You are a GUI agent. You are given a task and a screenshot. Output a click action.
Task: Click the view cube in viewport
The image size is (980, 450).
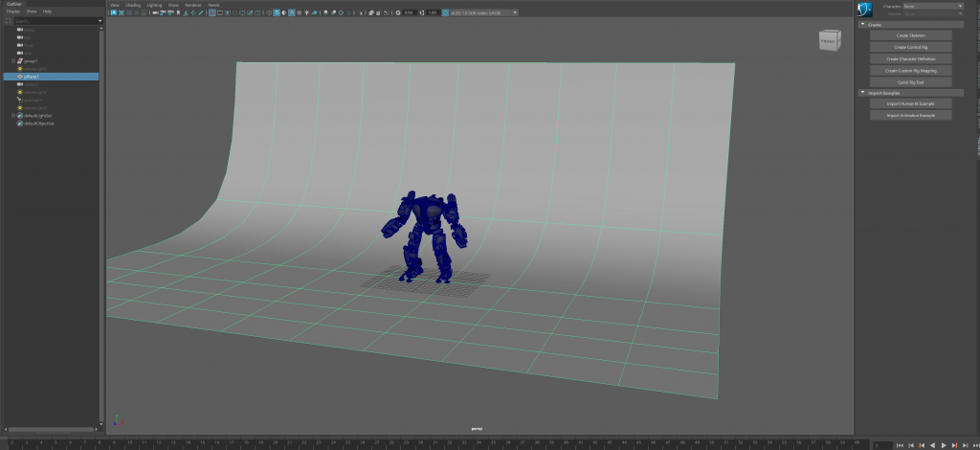(x=830, y=40)
